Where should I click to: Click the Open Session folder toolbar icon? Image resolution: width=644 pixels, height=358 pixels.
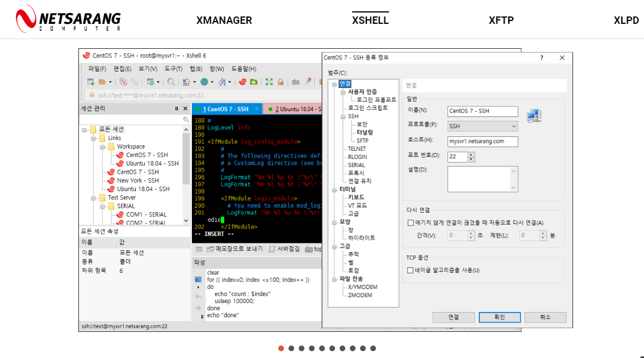click(102, 82)
